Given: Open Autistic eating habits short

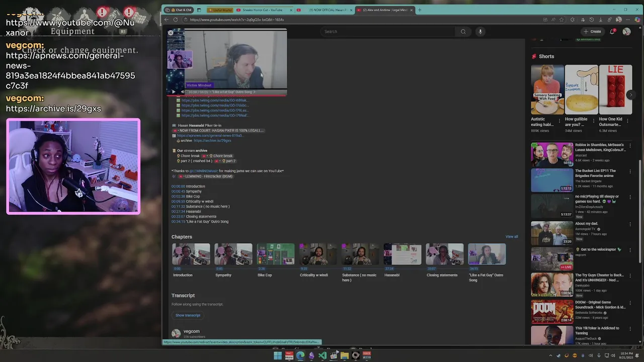Looking at the screenshot, I should click(x=547, y=89).
